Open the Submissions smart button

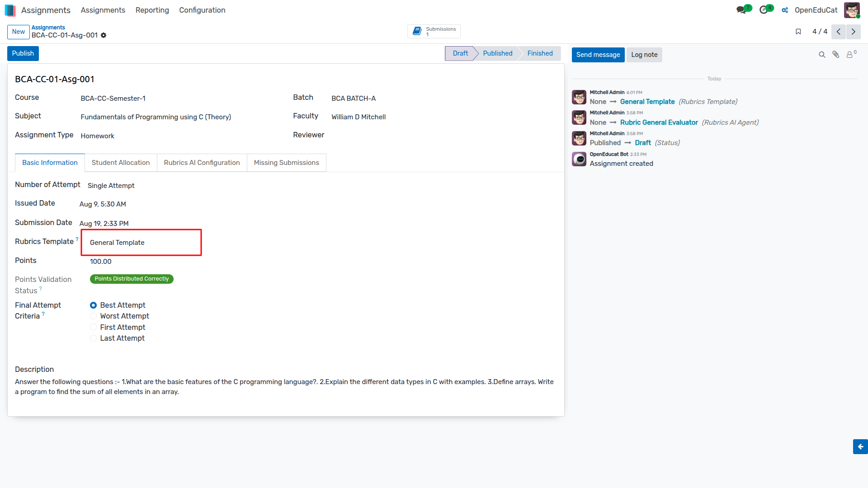(x=434, y=31)
